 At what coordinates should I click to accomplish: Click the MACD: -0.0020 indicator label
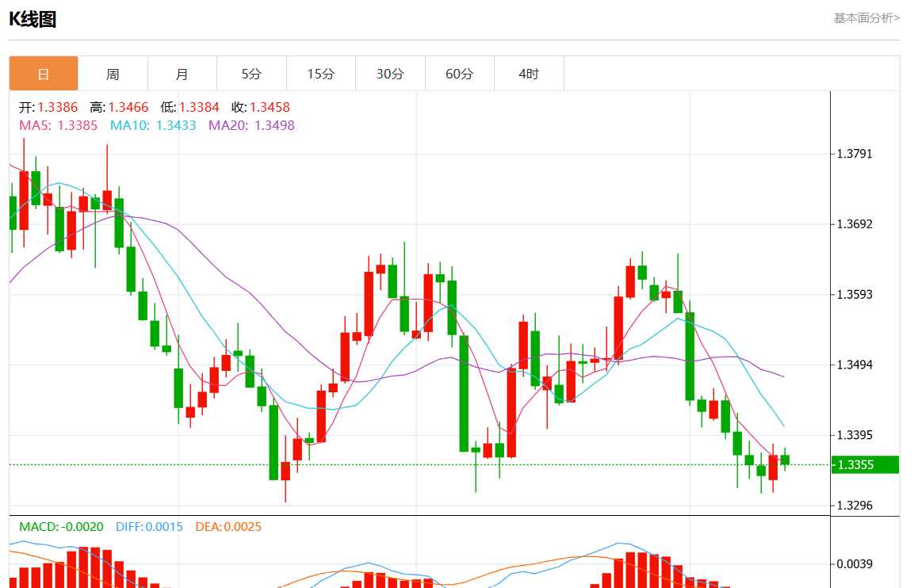tap(61, 526)
